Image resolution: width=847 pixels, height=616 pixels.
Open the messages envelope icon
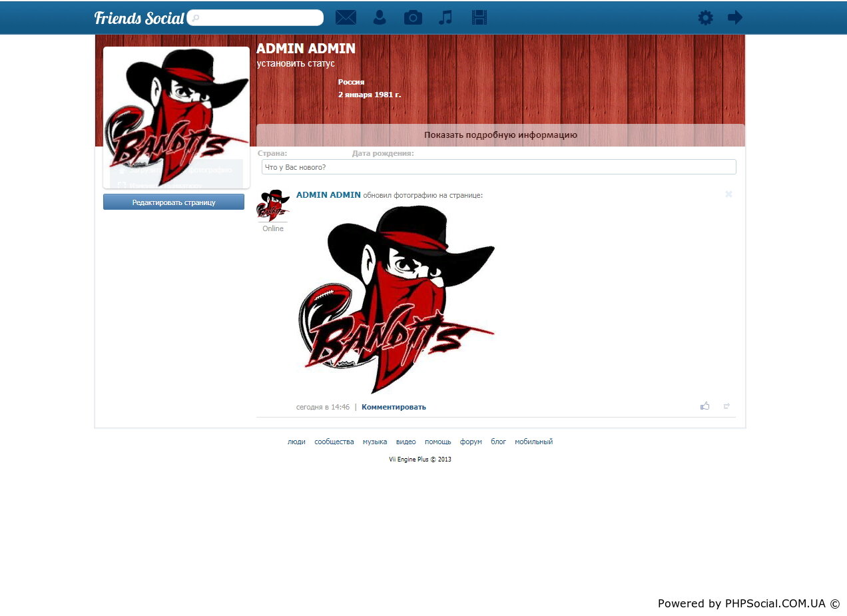[x=346, y=17]
